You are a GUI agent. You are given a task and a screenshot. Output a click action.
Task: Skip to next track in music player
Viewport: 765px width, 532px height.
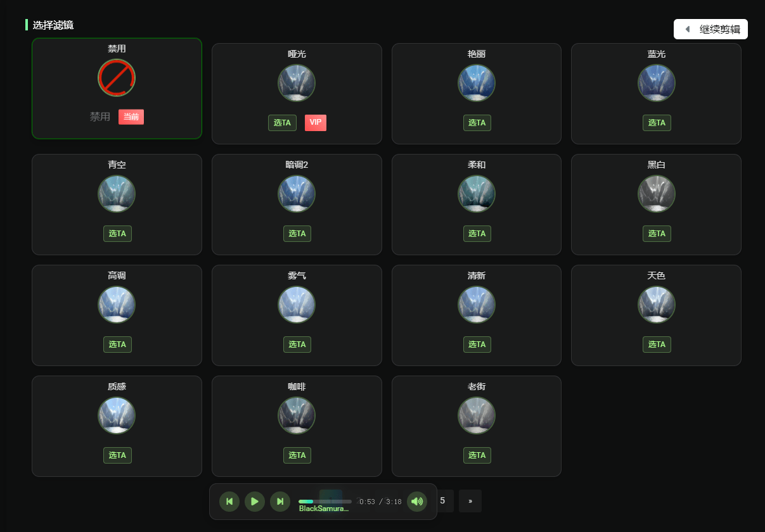tap(280, 502)
